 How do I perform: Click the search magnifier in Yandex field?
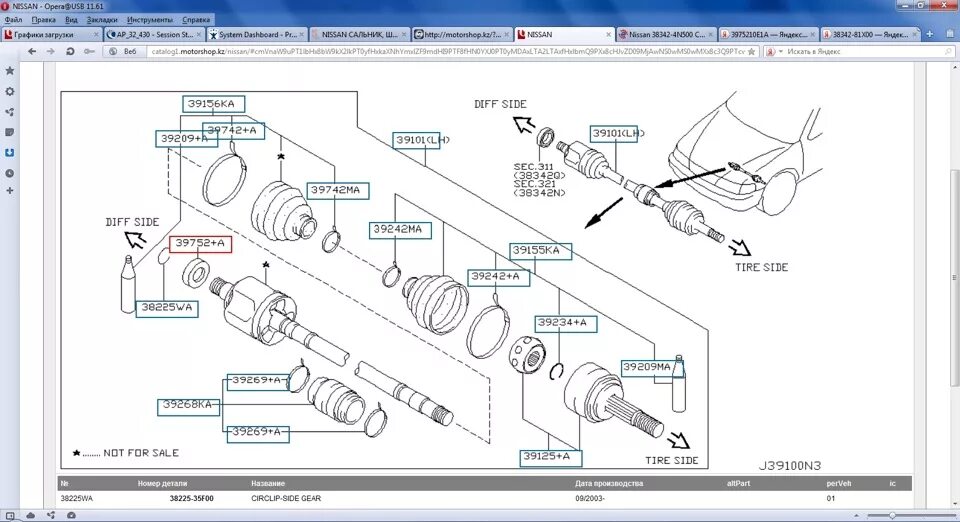[948, 51]
